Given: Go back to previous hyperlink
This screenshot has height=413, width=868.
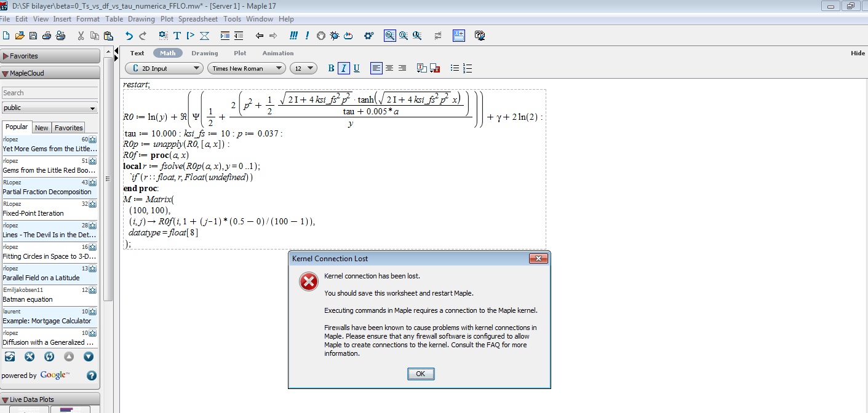Looking at the screenshot, I should tap(260, 36).
